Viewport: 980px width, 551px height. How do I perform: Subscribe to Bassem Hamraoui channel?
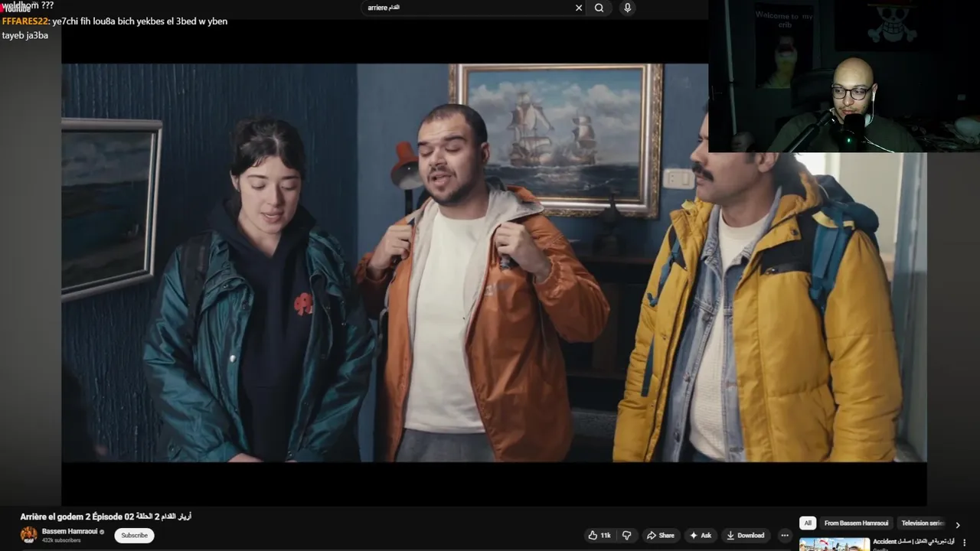tap(134, 536)
